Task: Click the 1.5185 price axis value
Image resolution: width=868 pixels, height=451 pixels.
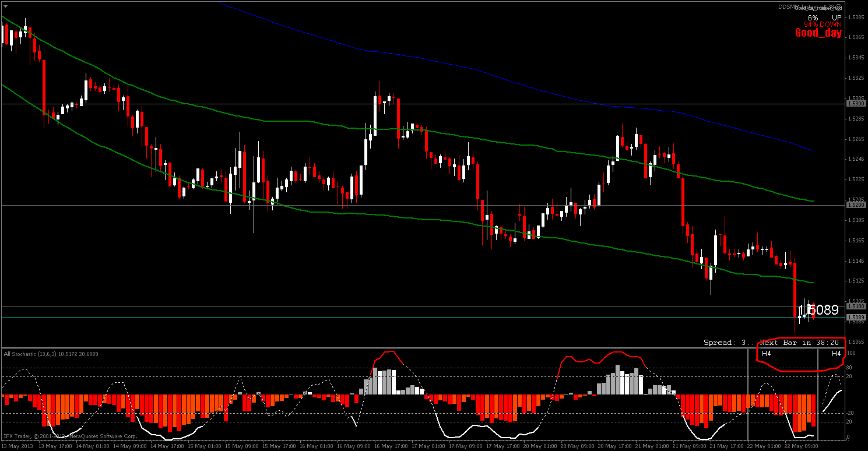Action: tap(856, 220)
